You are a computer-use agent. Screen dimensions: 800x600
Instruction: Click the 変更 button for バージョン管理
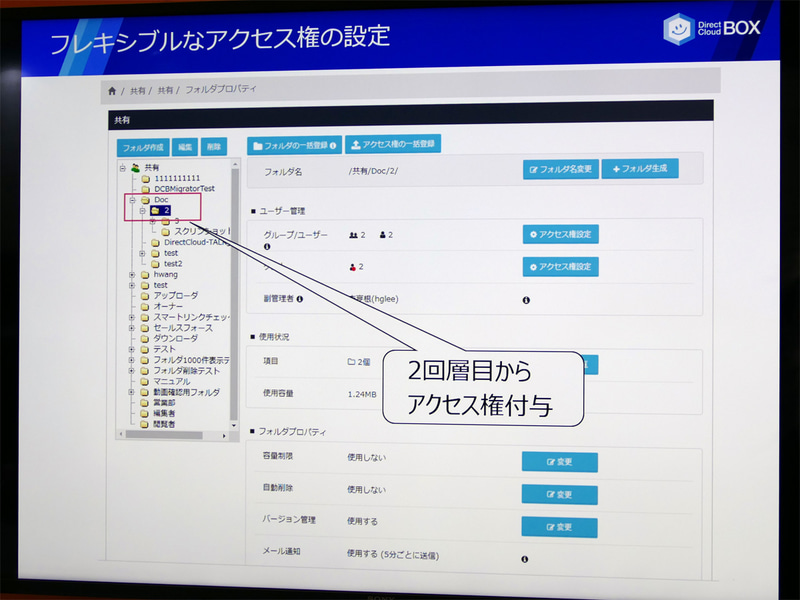(x=560, y=525)
